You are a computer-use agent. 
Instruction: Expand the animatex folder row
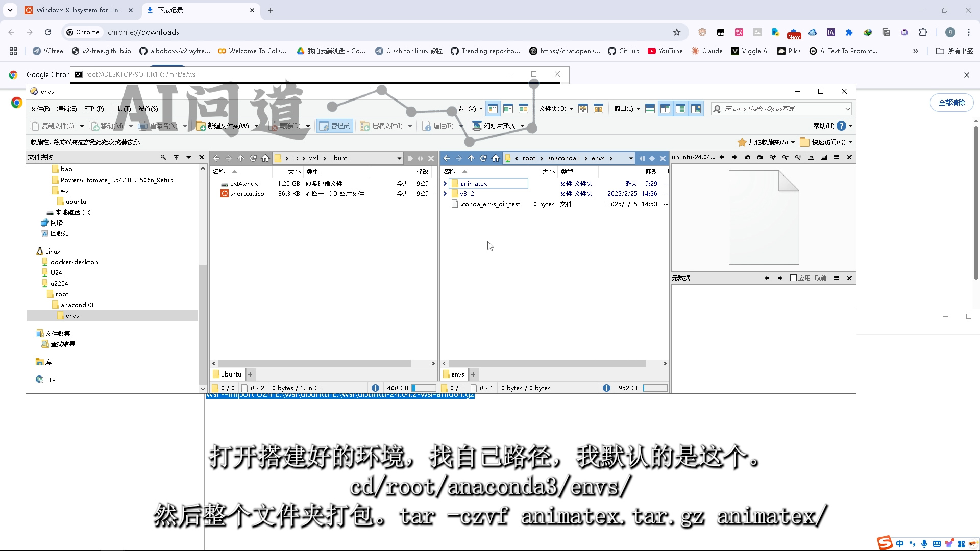[445, 184]
